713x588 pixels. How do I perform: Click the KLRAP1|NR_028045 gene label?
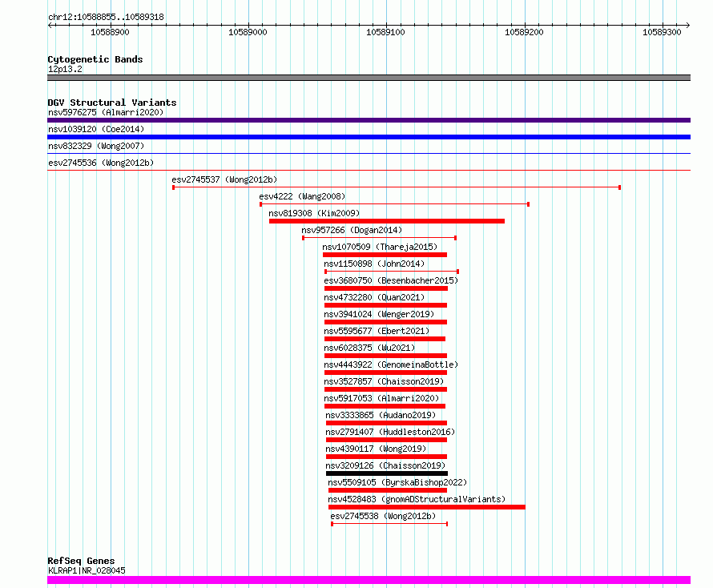click(x=87, y=570)
